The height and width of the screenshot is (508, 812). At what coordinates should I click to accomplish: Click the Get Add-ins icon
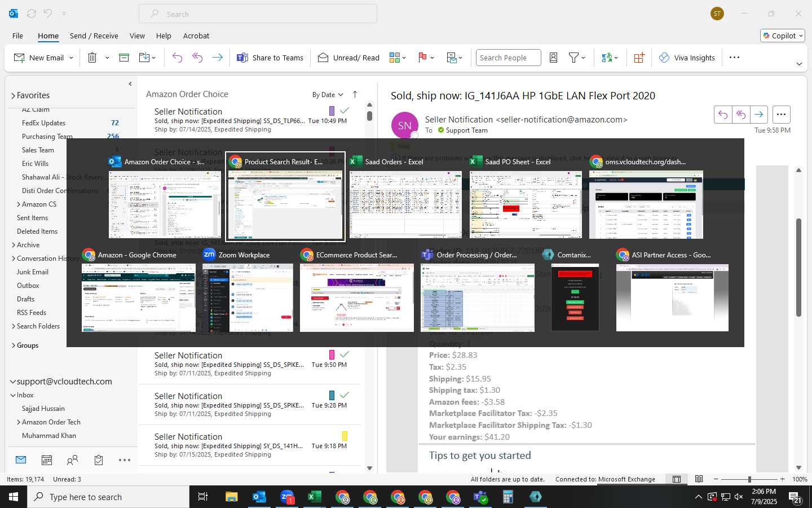pyautogui.click(x=639, y=58)
